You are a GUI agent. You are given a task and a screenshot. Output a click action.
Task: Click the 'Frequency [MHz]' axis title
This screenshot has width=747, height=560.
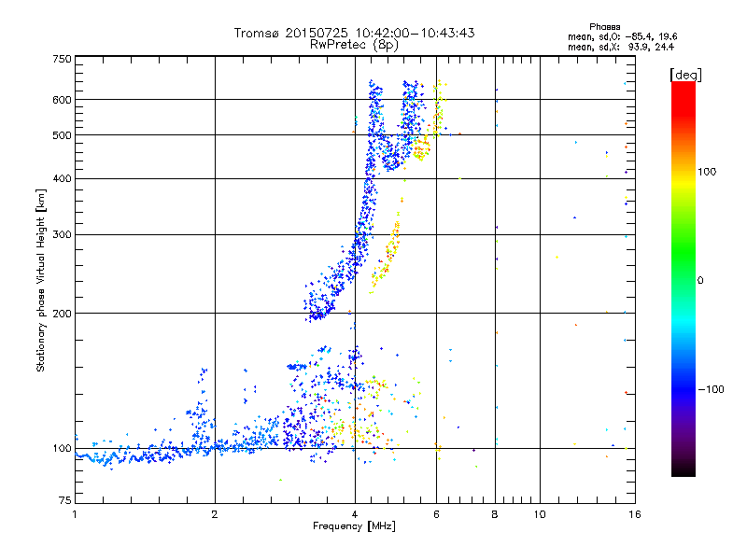(354, 526)
